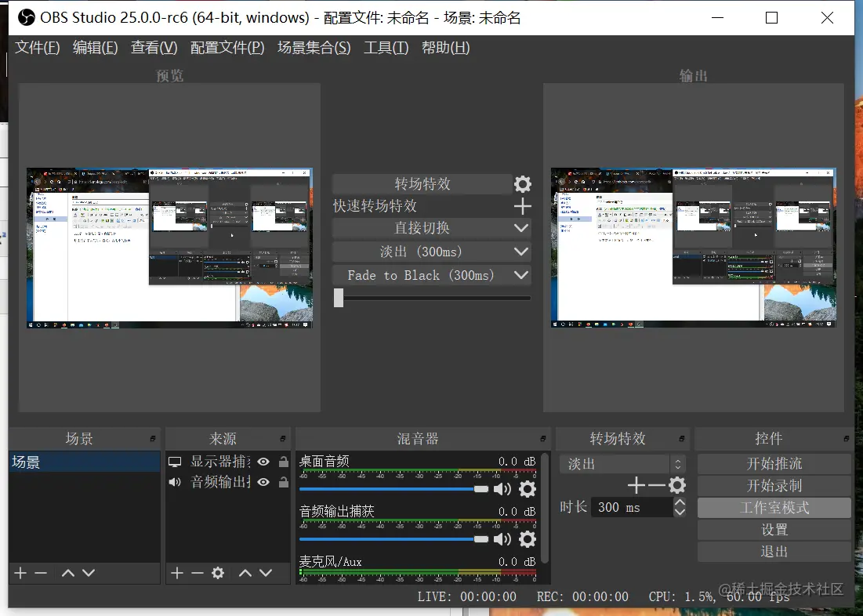The height and width of the screenshot is (616, 863).
Task: Open the 编辑(E) menu
Action: 95,47
